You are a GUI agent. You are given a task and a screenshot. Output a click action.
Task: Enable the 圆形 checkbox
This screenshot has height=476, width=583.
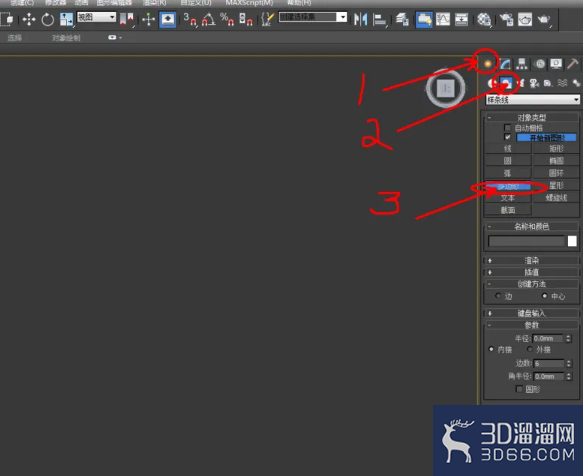click(x=519, y=389)
